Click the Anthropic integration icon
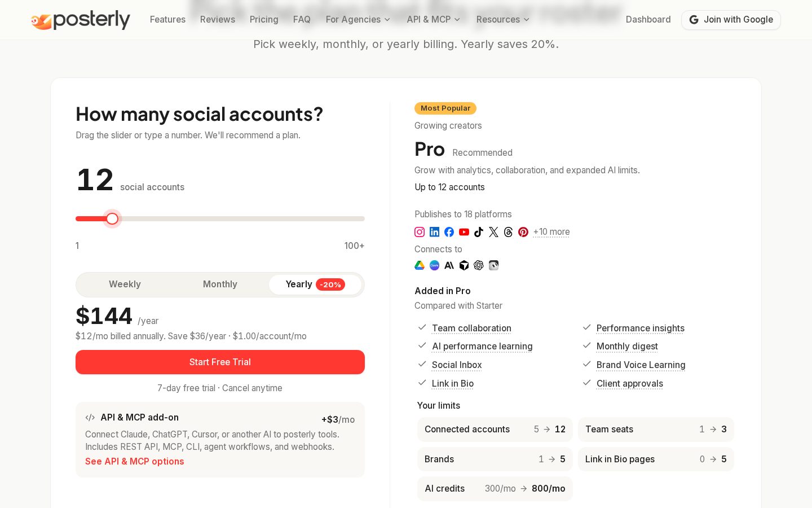Image resolution: width=812 pixels, height=508 pixels. (449, 265)
